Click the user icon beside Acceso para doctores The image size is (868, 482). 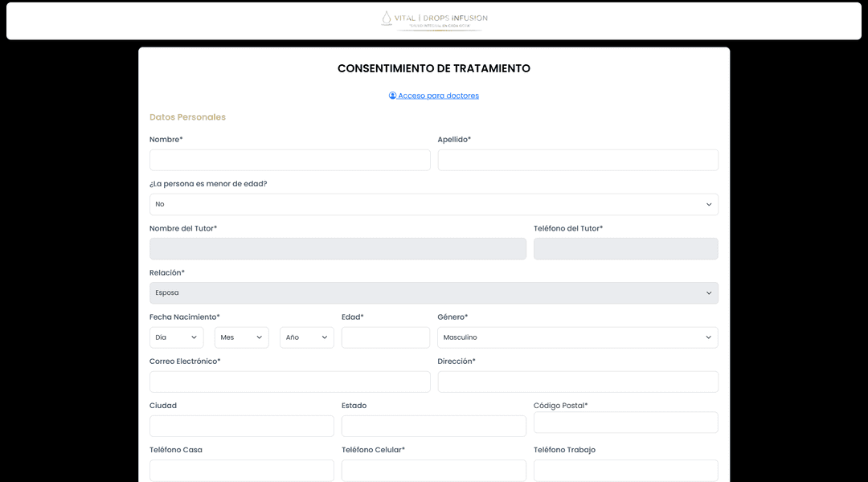(x=393, y=96)
